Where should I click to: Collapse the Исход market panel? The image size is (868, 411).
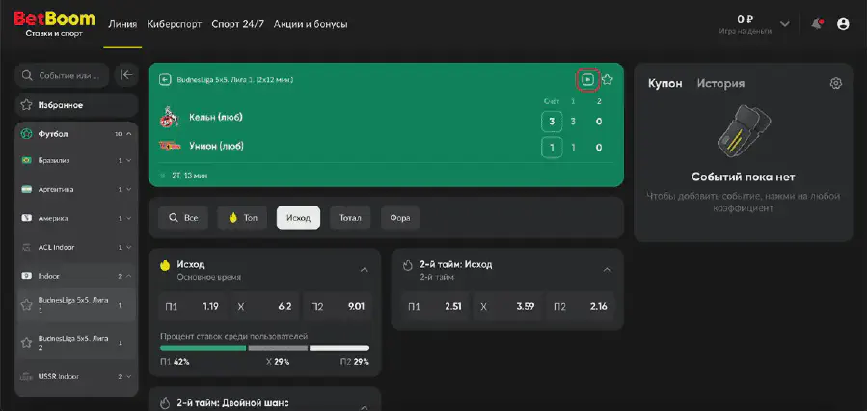(365, 270)
